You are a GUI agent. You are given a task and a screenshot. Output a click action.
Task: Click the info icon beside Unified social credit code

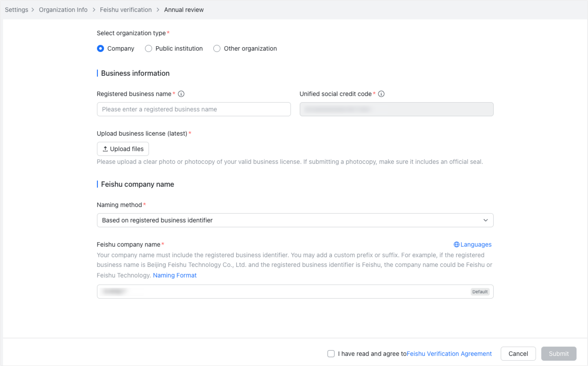(382, 94)
